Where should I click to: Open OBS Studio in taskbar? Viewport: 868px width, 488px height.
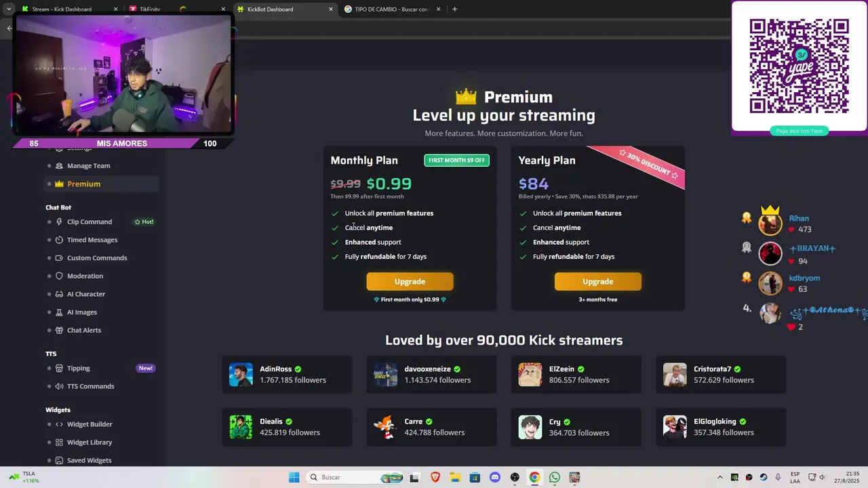pos(515,477)
